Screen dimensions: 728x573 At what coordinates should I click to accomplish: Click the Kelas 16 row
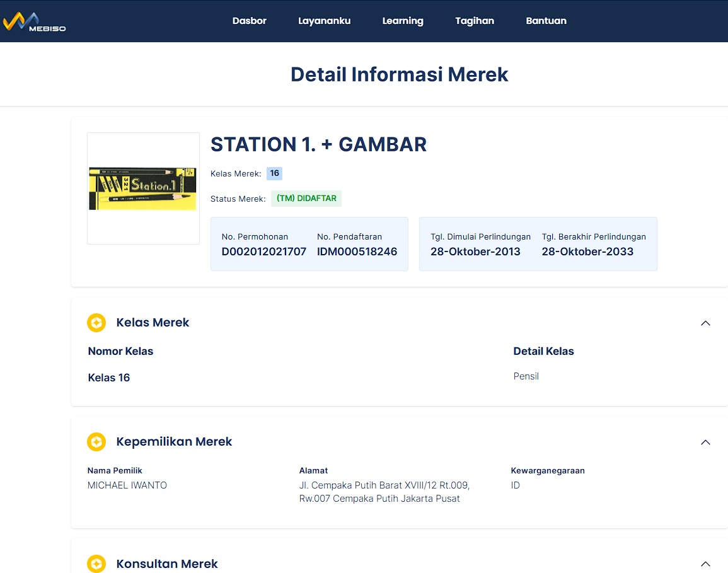tap(109, 378)
